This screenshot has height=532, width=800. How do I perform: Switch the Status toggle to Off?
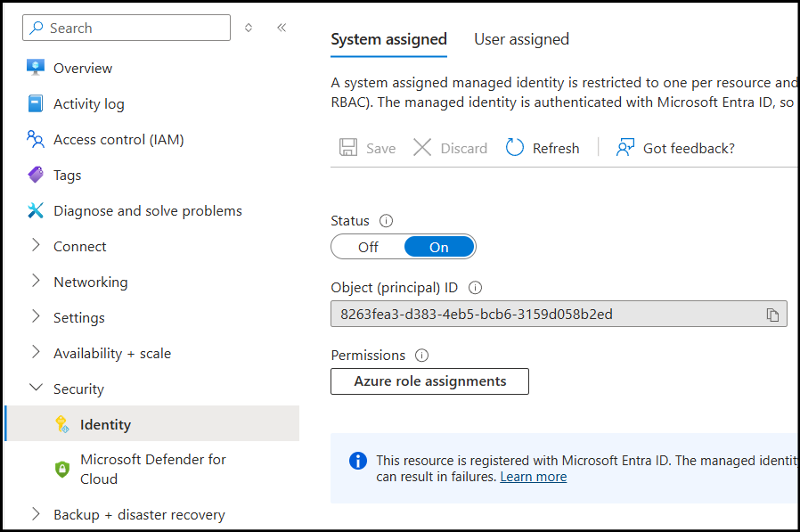368,247
